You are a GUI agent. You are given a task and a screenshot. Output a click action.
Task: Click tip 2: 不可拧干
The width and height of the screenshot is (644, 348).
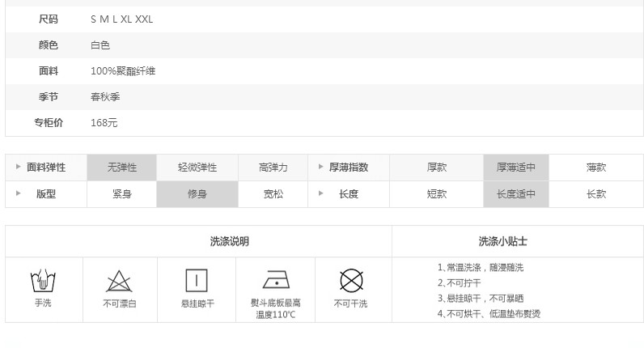[x=460, y=283]
